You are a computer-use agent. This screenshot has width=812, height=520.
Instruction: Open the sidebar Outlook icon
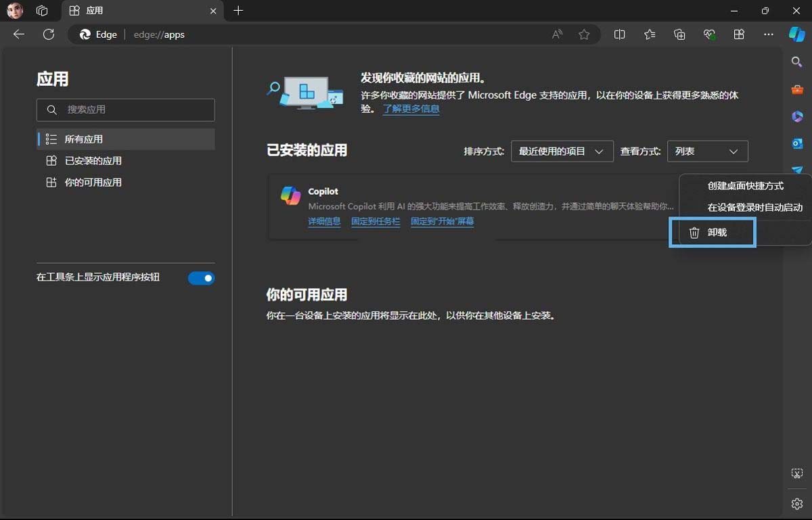[x=797, y=143]
